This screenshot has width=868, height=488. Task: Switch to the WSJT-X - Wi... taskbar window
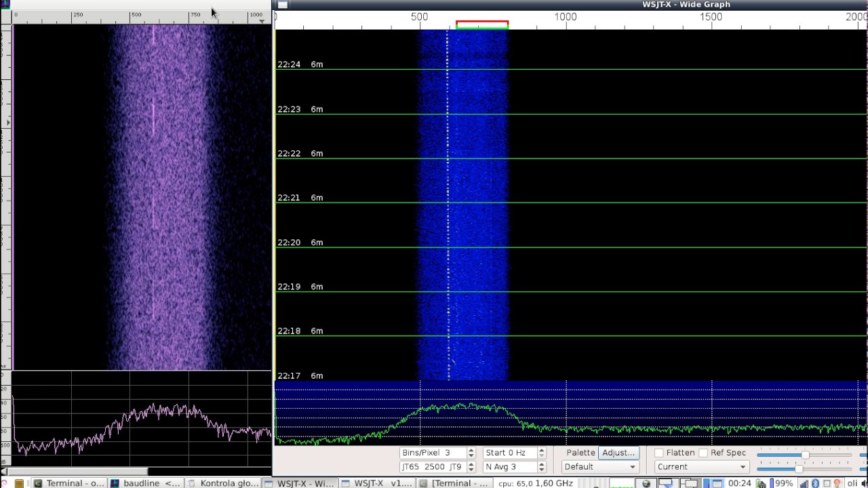299,483
